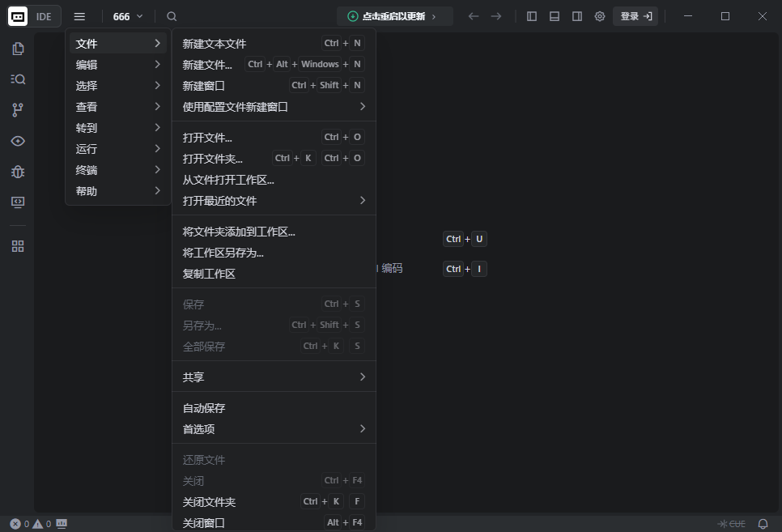Select 关闭窗口 menu entry

coord(274,522)
